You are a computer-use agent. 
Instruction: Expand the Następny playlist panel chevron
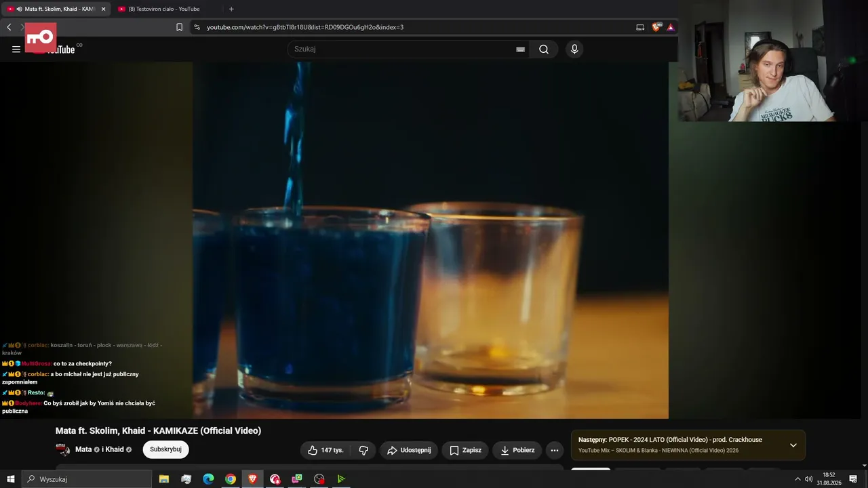coord(793,445)
